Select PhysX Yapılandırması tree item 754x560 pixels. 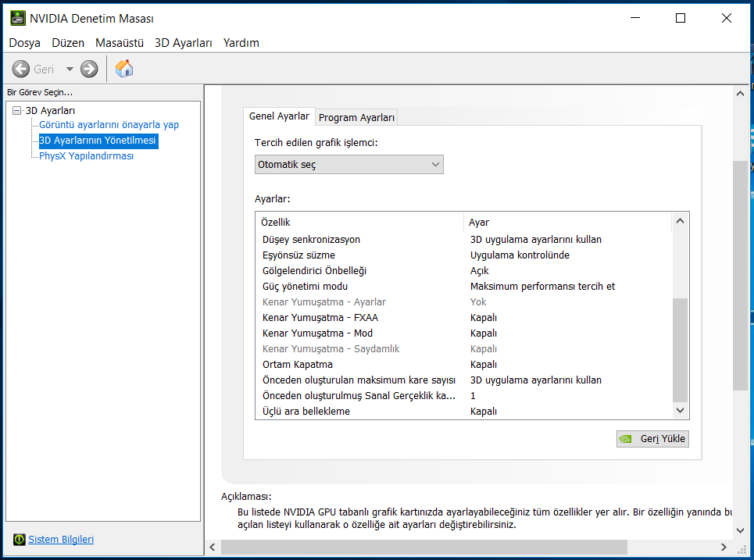[x=86, y=155]
